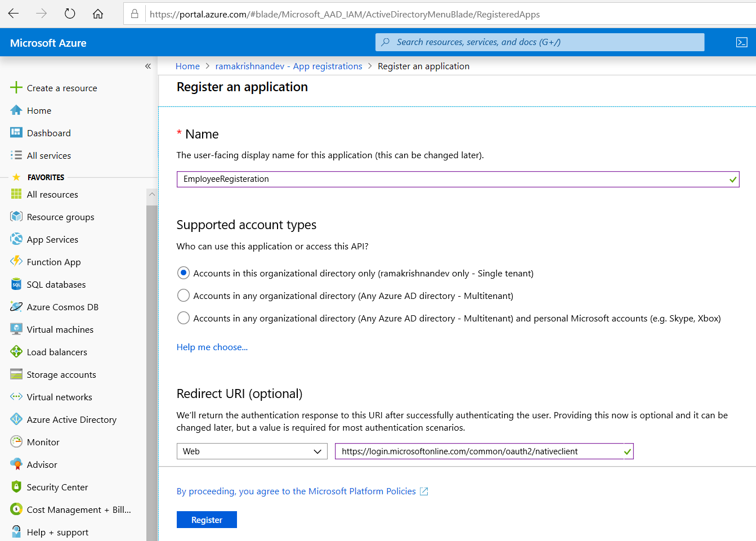756x541 pixels.
Task: Click the Microsoft Azure logo text
Action: [48, 43]
